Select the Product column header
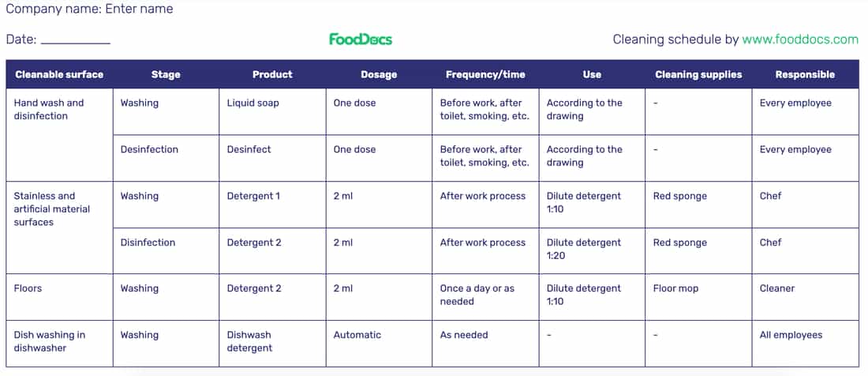 point(272,74)
